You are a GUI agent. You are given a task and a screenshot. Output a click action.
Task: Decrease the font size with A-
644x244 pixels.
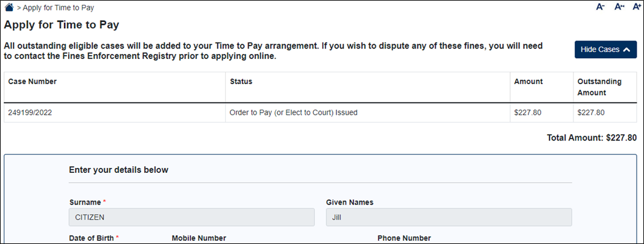click(x=600, y=7)
